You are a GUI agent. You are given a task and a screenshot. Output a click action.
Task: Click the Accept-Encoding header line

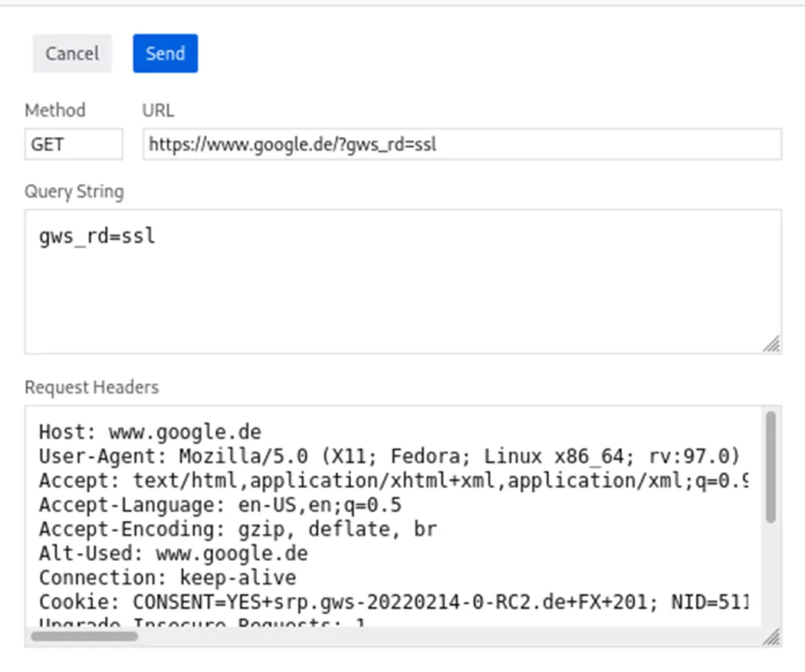pyautogui.click(x=238, y=529)
